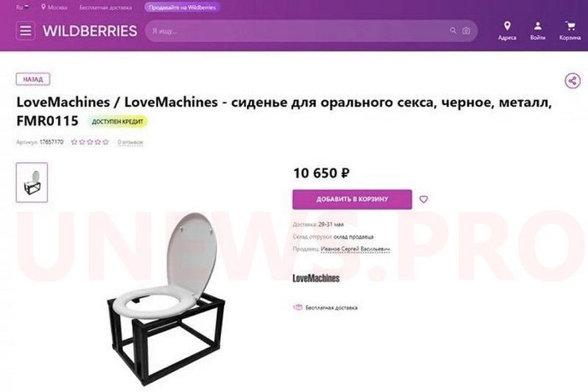The height and width of the screenshot is (392, 588).
Task: Open the Бесплатная доставка header link
Action: (x=106, y=7)
